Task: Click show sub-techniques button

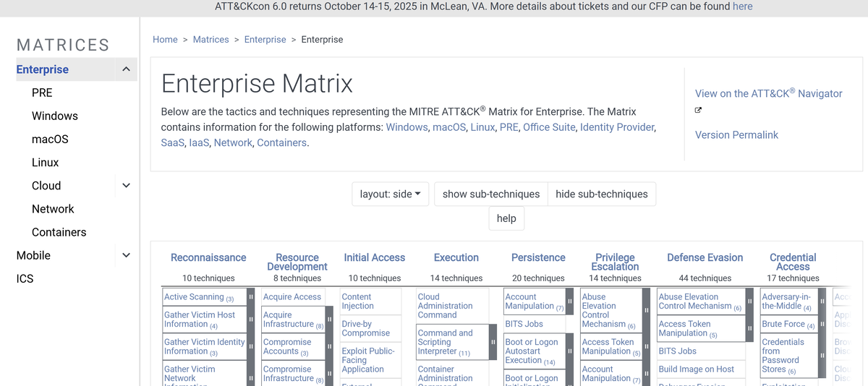Action: [x=491, y=194]
